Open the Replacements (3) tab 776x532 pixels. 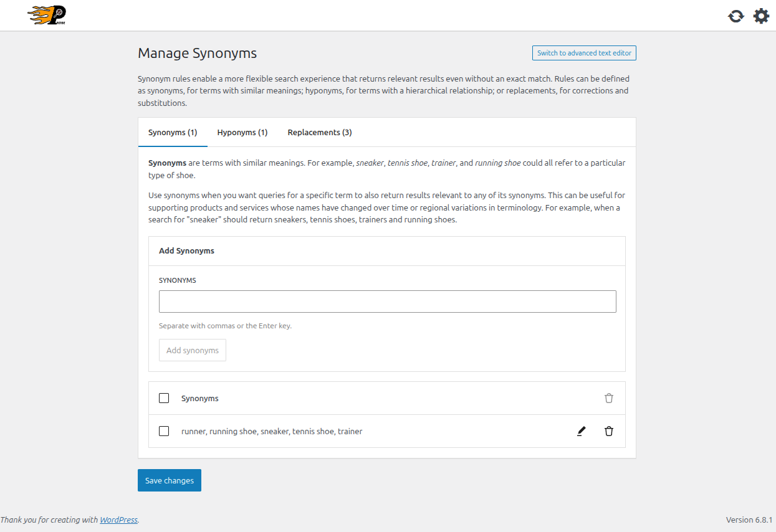tap(320, 132)
